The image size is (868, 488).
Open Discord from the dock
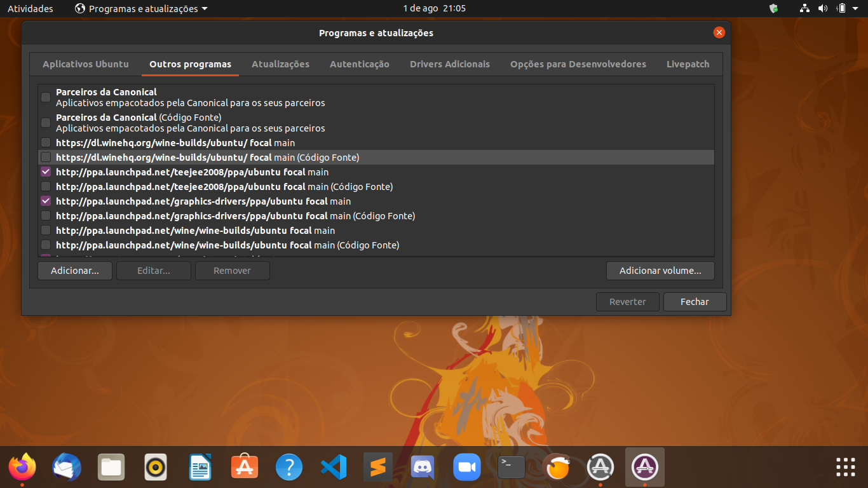[423, 468]
